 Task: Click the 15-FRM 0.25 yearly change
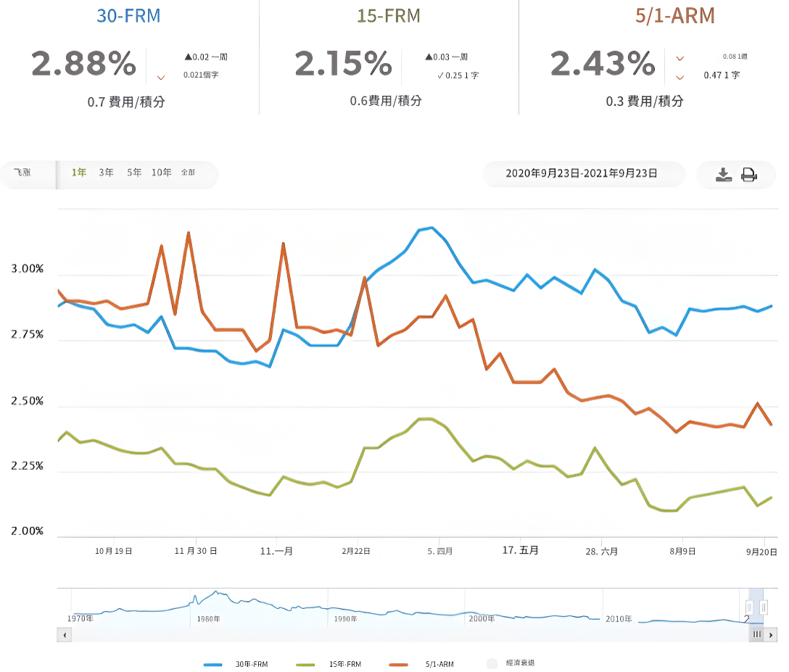point(458,75)
